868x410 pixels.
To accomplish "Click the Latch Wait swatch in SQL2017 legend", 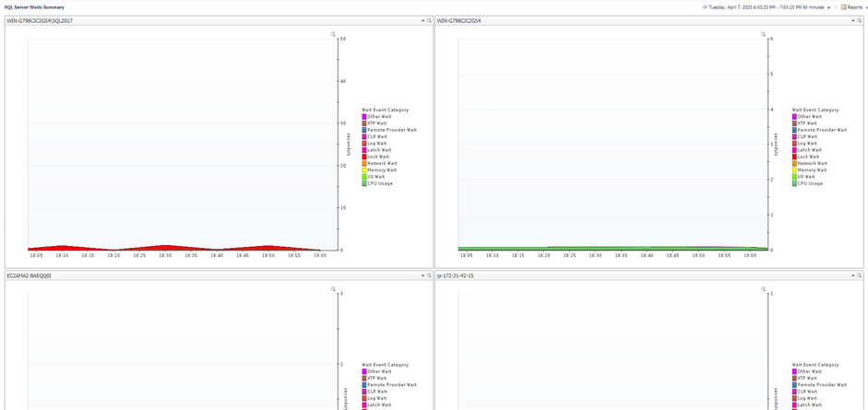I will (364, 150).
